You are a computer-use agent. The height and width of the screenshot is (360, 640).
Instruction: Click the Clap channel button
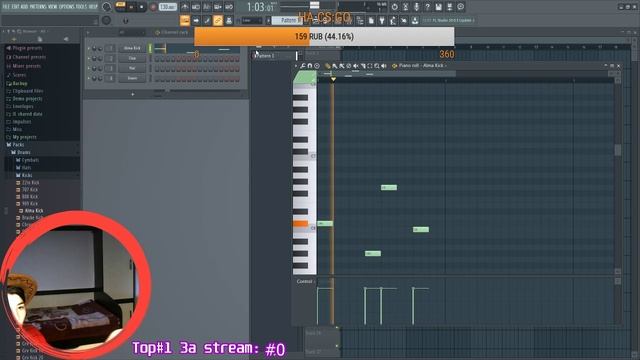click(132, 58)
